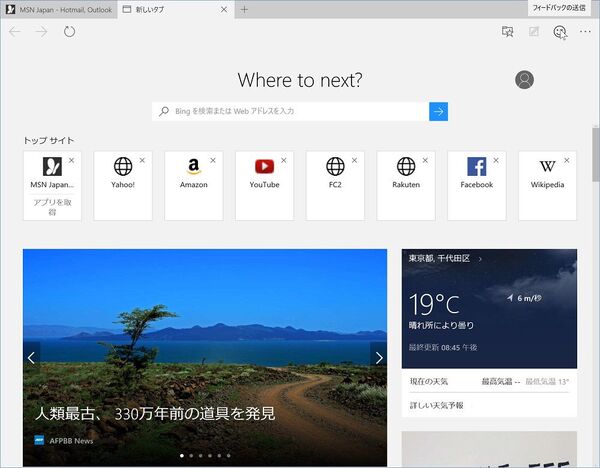Click アプリを取得 link under MSN Japan
Image resolution: width=600 pixels, height=468 pixels.
pyautogui.click(x=52, y=207)
